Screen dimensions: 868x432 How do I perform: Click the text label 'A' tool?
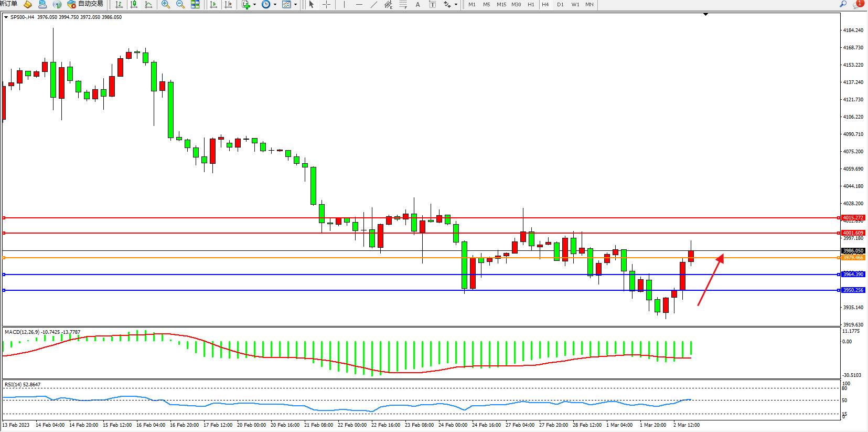[417, 5]
